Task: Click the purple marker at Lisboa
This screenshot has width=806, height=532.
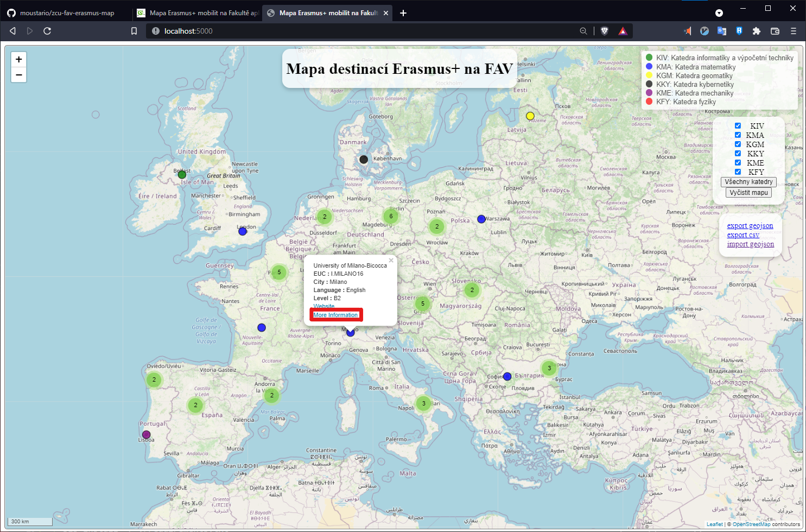Action: [x=146, y=435]
